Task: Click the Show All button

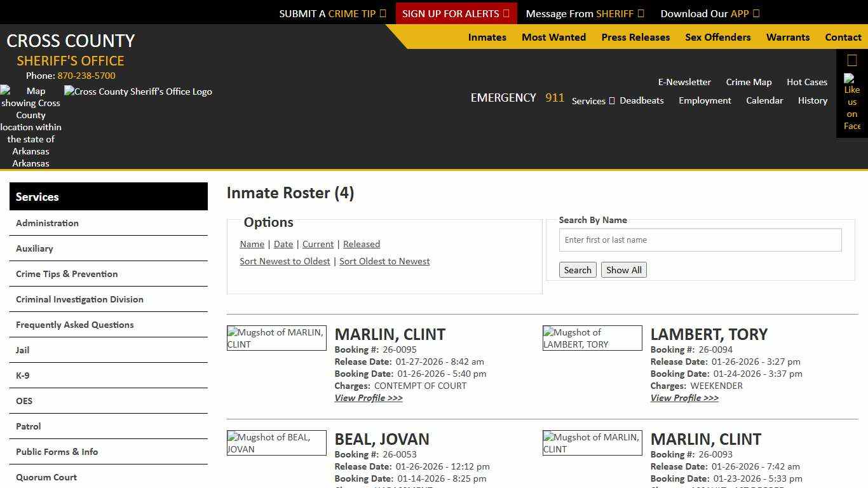Action: click(623, 269)
